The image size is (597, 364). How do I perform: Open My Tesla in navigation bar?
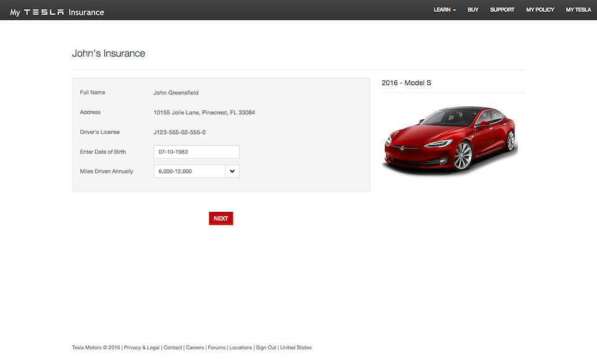(578, 10)
